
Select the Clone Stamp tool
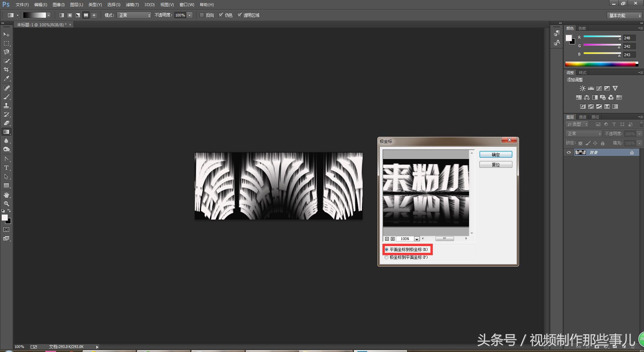pyautogui.click(x=6, y=106)
